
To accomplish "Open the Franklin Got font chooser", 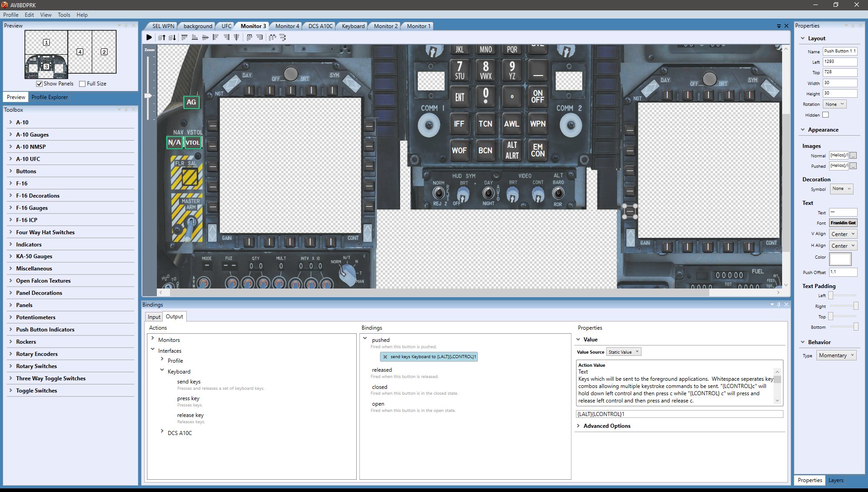I will click(x=843, y=223).
